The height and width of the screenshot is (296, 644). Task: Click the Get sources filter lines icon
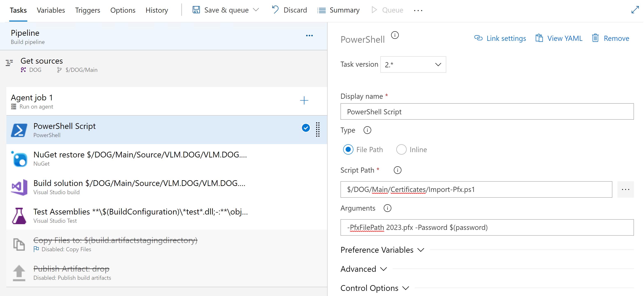[x=9, y=63]
